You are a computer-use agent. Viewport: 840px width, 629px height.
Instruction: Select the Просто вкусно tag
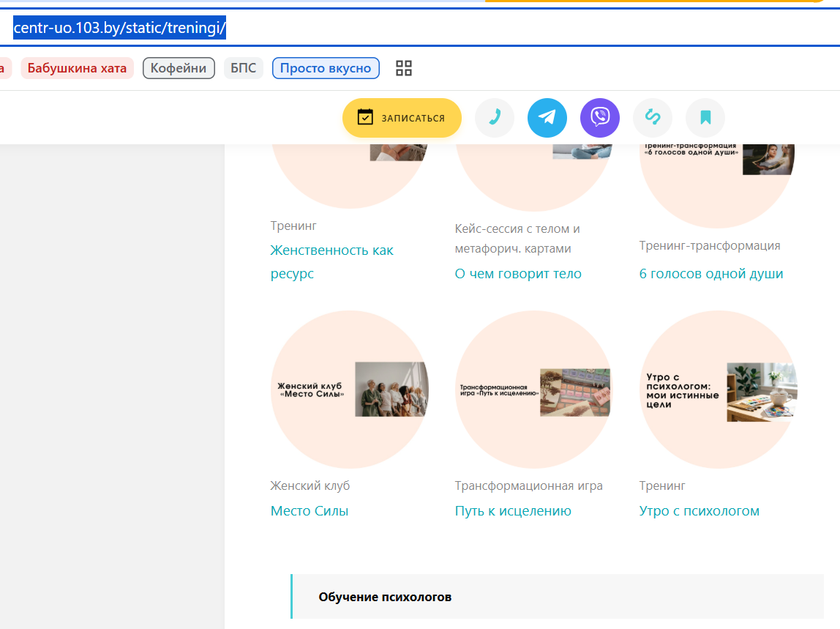(x=326, y=68)
